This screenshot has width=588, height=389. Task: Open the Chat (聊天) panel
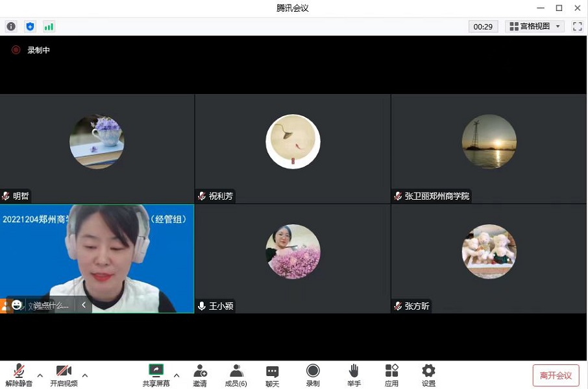pos(273,375)
